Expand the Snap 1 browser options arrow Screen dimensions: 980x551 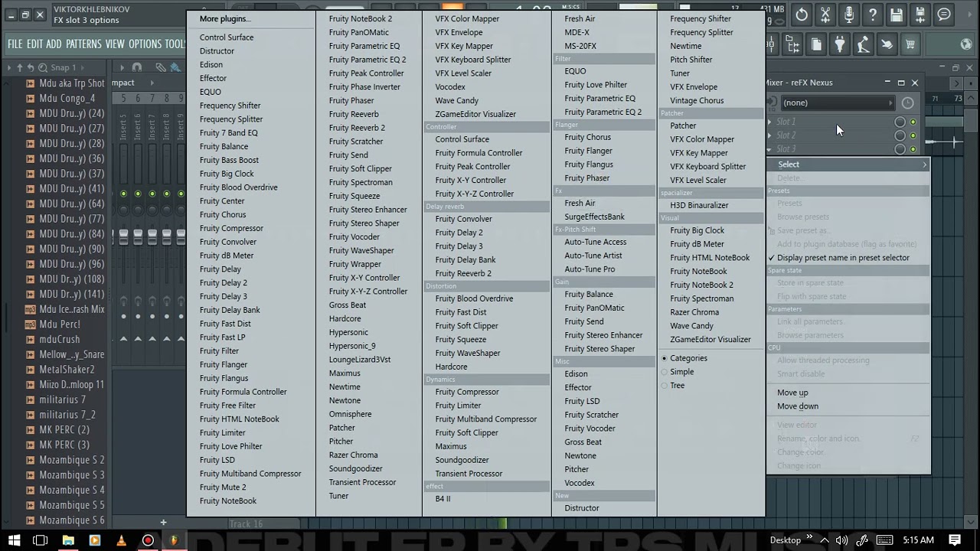pyautogui.click(x=83, y=67)
